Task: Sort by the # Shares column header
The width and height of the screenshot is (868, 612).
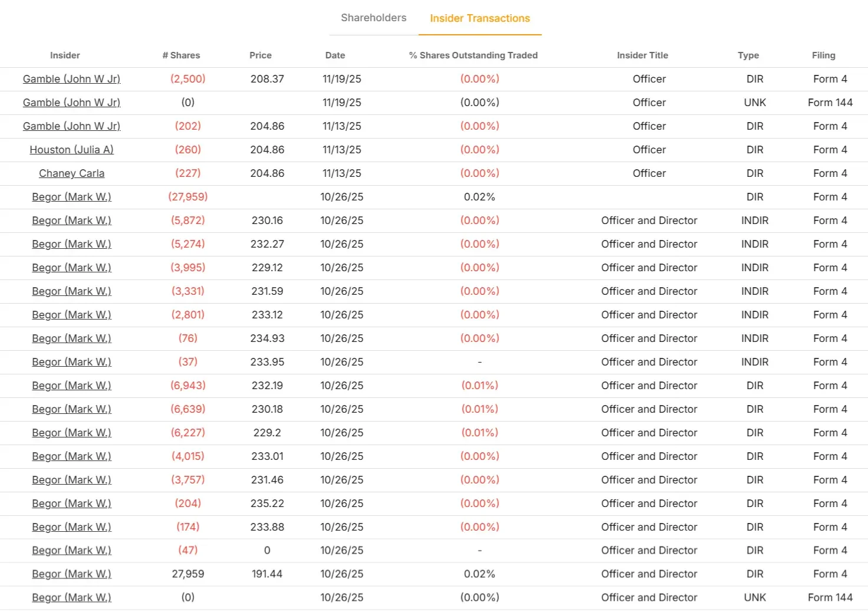Action: tap(181, 55)
